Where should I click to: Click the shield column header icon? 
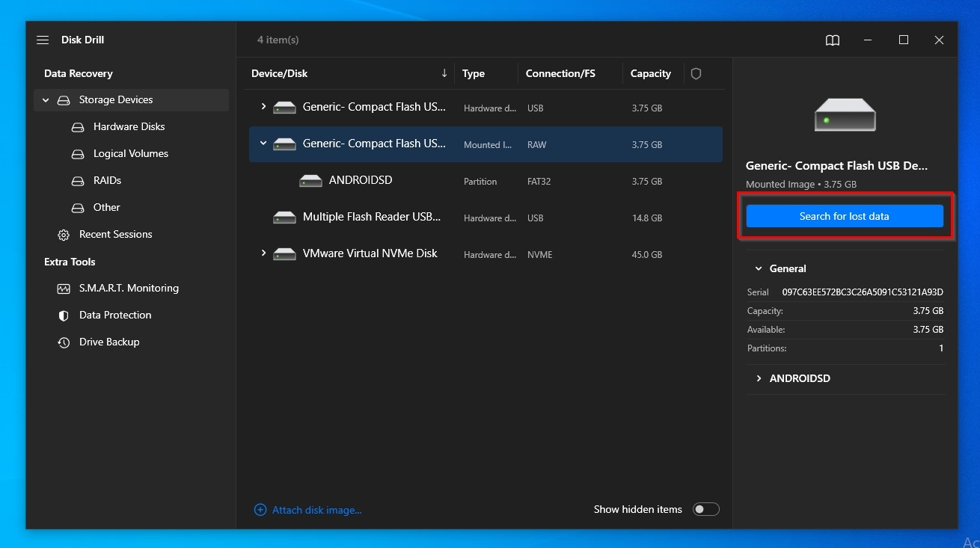tap(696, 73)
